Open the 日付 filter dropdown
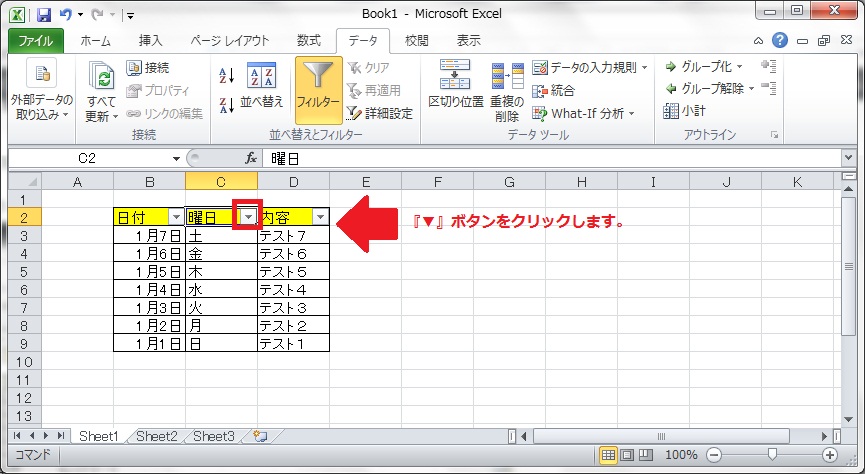The height and width of the screenshot is (474, 865). pos(176,217)
